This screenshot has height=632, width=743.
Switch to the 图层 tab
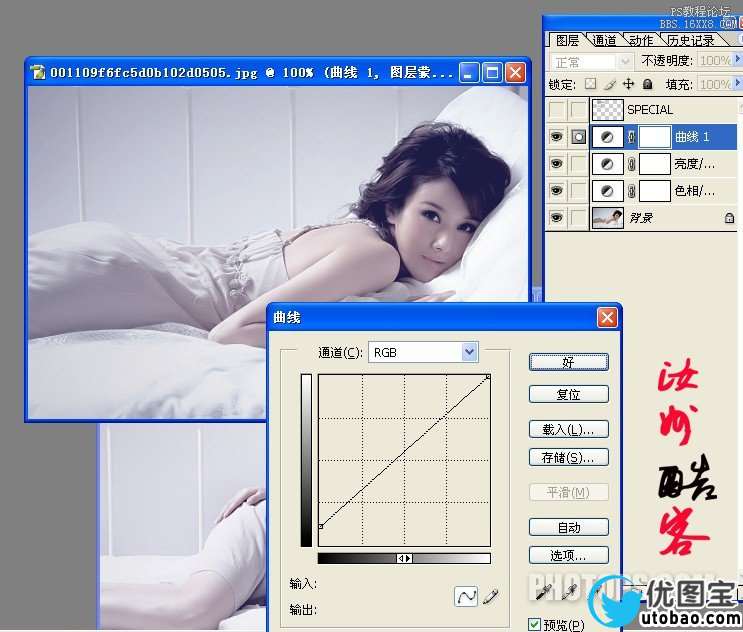point(567,40)
